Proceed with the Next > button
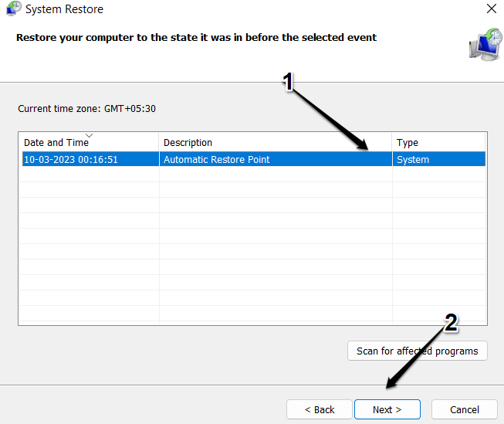The height and width of the screenshot is (424, 504). coord(387,409)
